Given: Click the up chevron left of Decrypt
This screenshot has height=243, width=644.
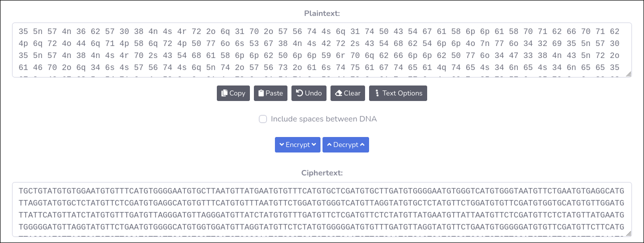Looking at the screenshot, I should tap(329, 144).
